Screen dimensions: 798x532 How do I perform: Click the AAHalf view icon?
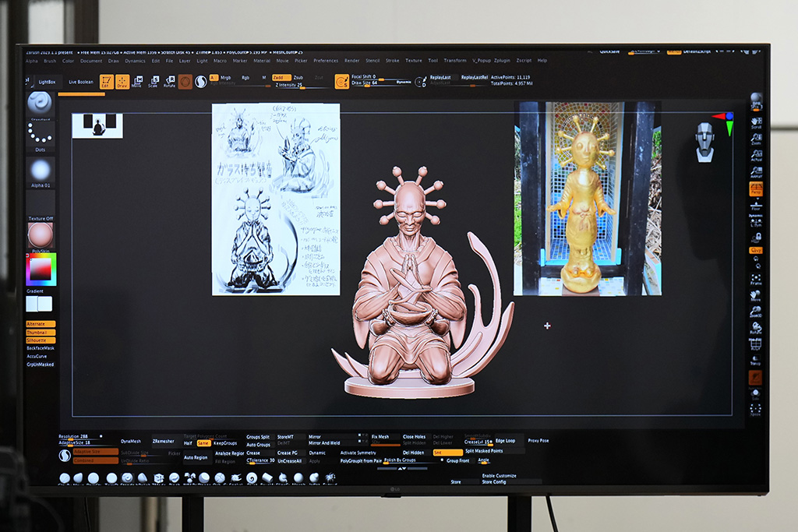tap(756, 171)
